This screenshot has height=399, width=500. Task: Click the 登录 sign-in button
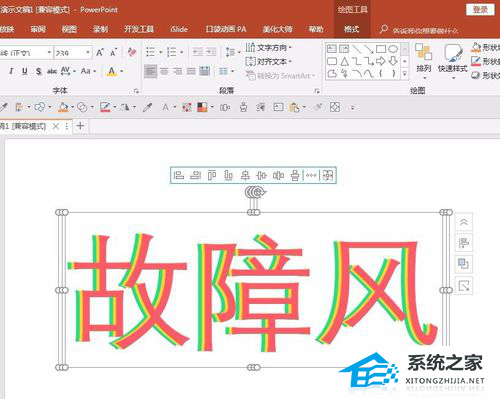(x=480, y=10)
